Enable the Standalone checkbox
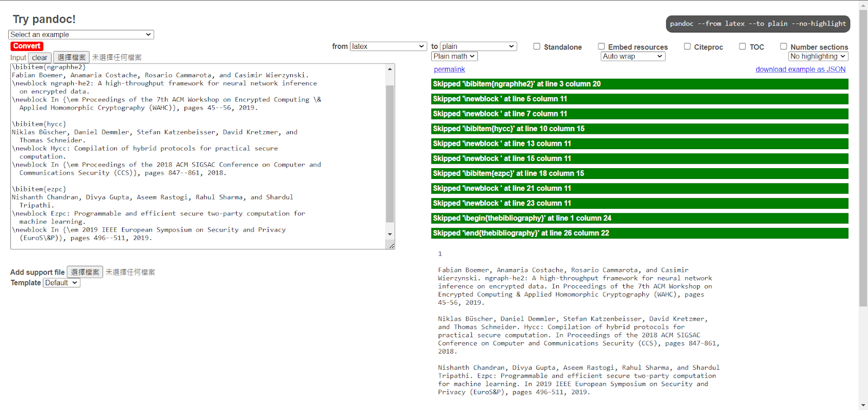The height and width of the screenshot is (410, 868). tap(537, 47)
